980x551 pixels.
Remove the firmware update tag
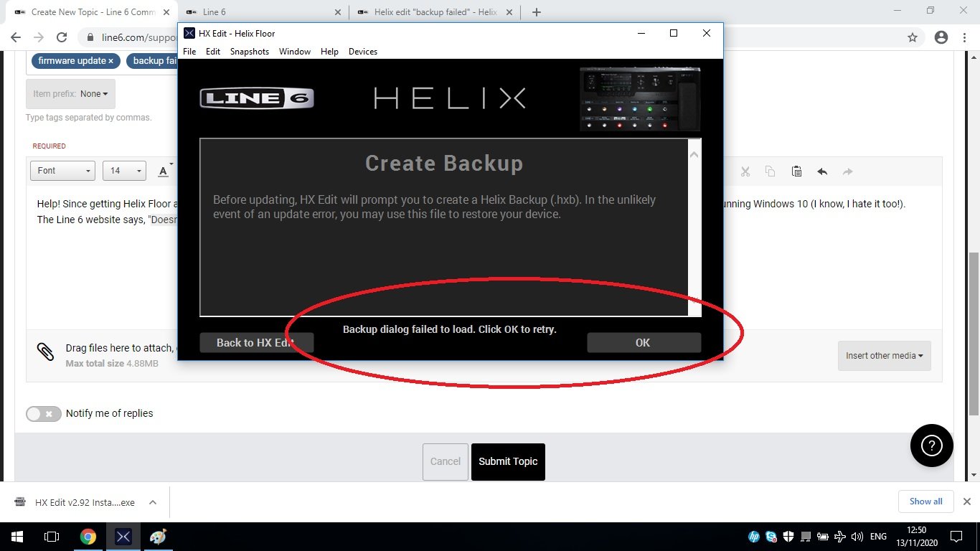coord(110,61)
